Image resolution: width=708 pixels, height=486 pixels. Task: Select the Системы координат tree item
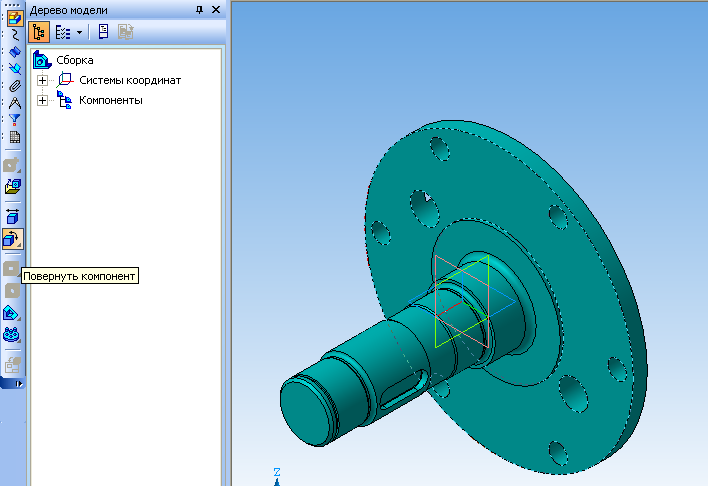(130, 80)
